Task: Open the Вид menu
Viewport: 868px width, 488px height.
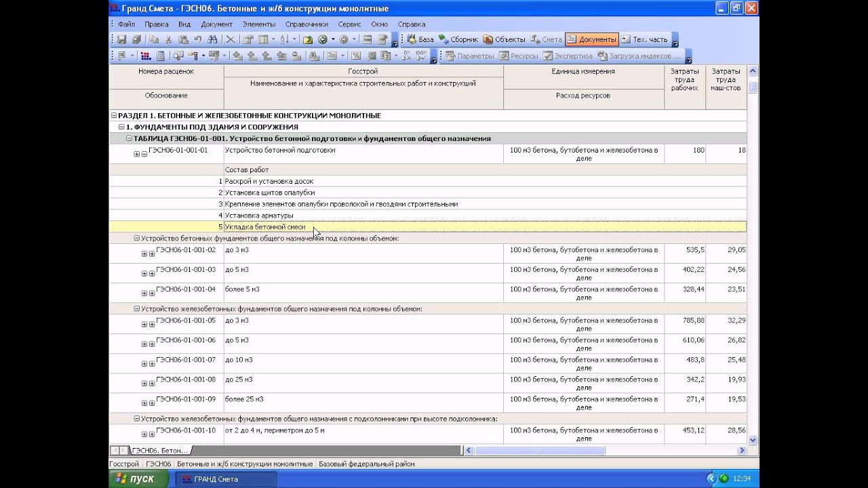Action: click(x=184, y=24)
